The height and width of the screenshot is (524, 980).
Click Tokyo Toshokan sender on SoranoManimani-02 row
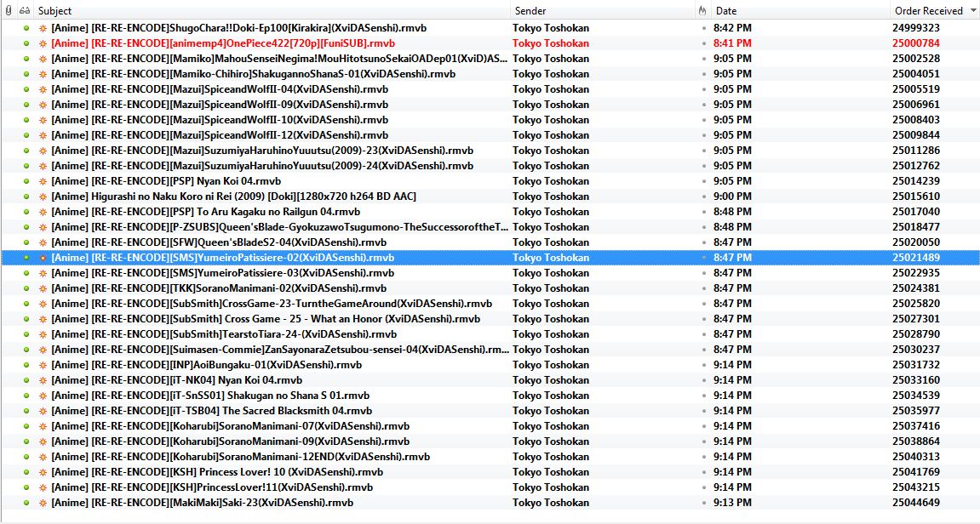point(551,288)
